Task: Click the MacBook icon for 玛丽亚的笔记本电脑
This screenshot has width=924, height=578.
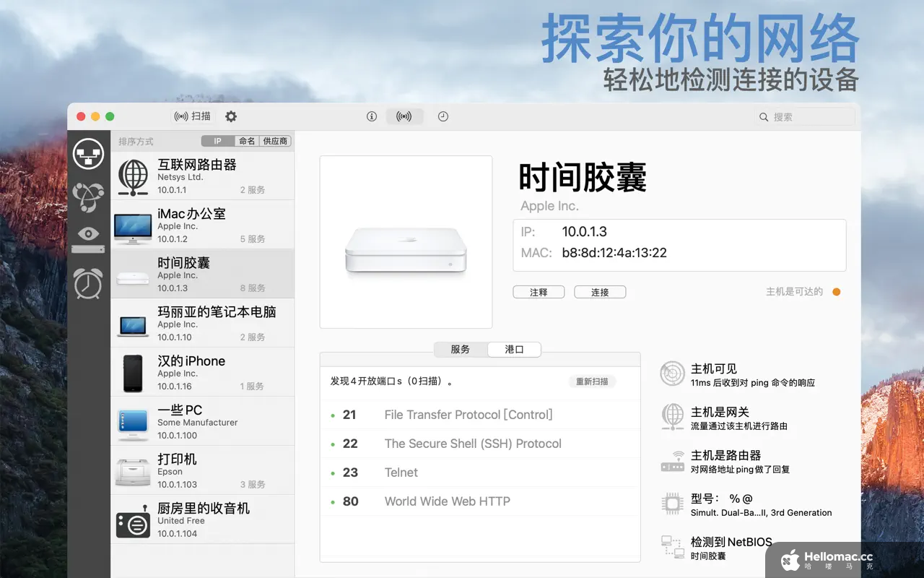Action: pyautogui.click(x=133, y=327)
